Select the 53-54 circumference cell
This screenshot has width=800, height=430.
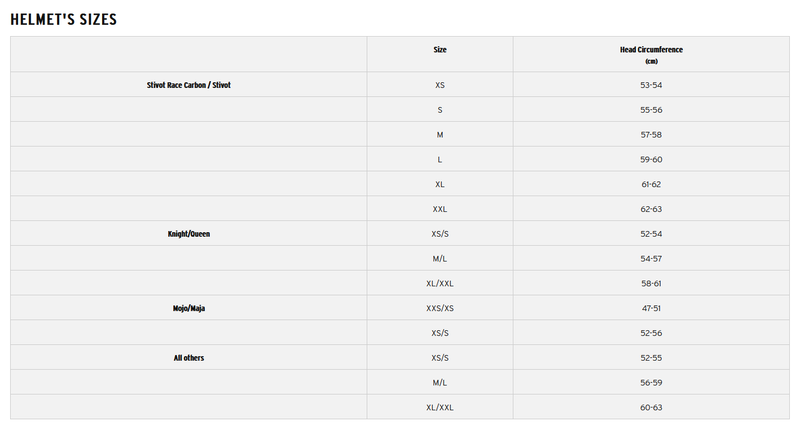pyautogui.click(x=651, y=85)
